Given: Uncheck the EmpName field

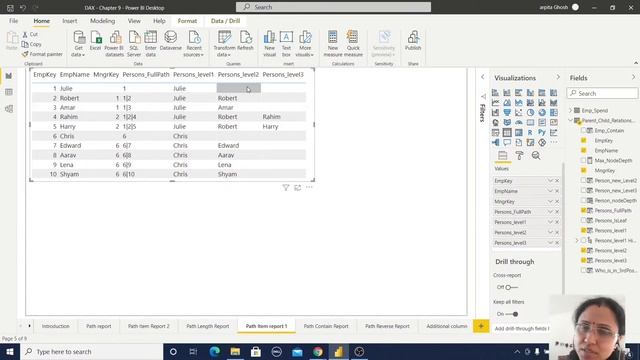Looking at the screenshot, I should 583,151.
